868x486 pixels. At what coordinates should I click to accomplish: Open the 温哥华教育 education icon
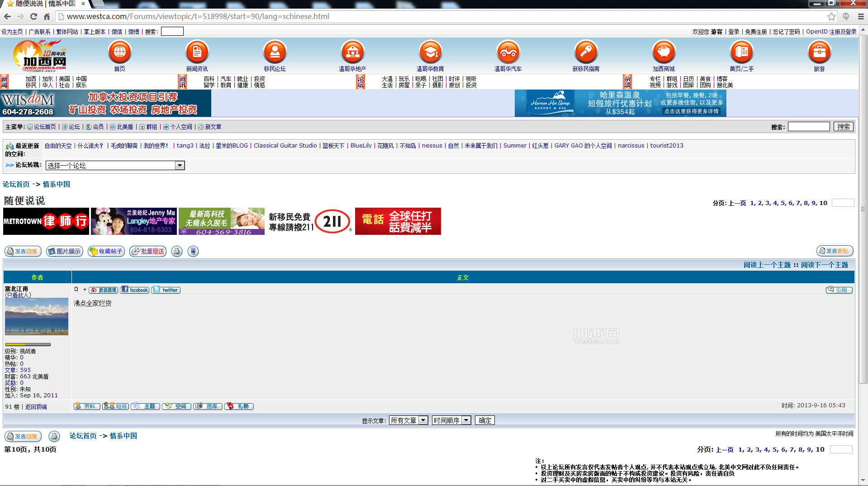430,52
